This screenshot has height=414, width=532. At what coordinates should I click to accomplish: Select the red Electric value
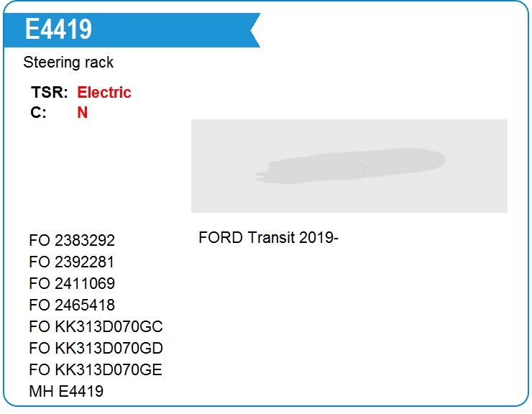point(104,93)
